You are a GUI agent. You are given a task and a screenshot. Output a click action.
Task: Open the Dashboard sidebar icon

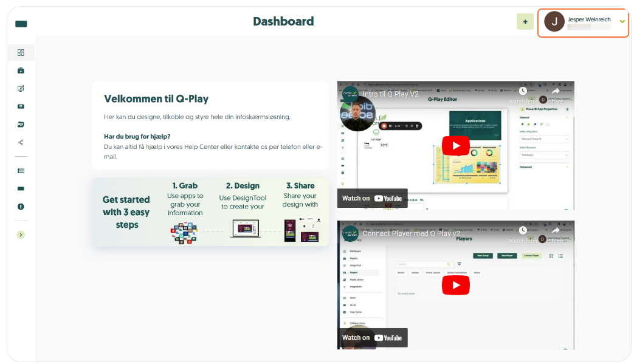pos(21,52)
